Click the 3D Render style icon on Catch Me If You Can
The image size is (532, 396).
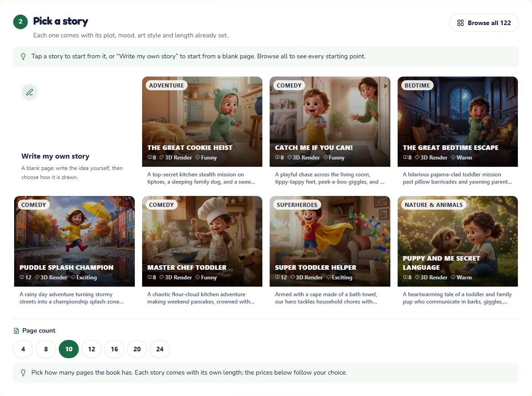(x=289, y=158)
